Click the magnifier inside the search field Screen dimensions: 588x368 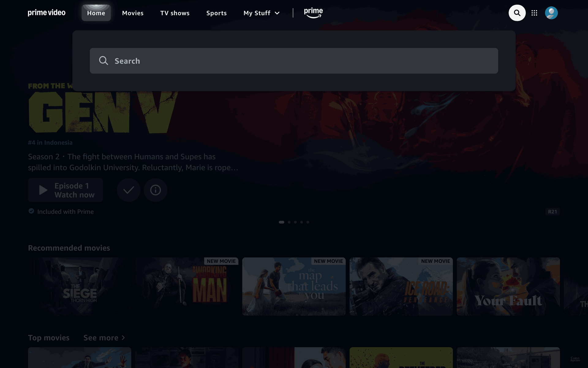click(104, 61)
